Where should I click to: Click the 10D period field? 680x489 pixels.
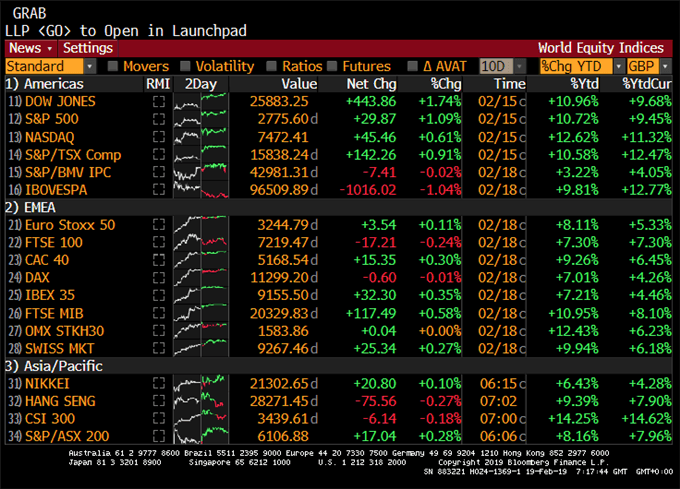[x=497, y=66]
